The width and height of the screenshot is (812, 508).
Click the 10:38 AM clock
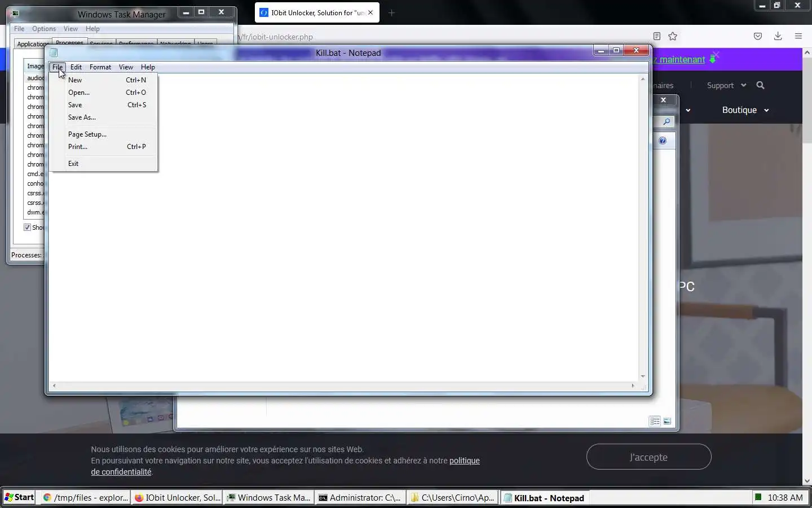[x=785, y=497]
